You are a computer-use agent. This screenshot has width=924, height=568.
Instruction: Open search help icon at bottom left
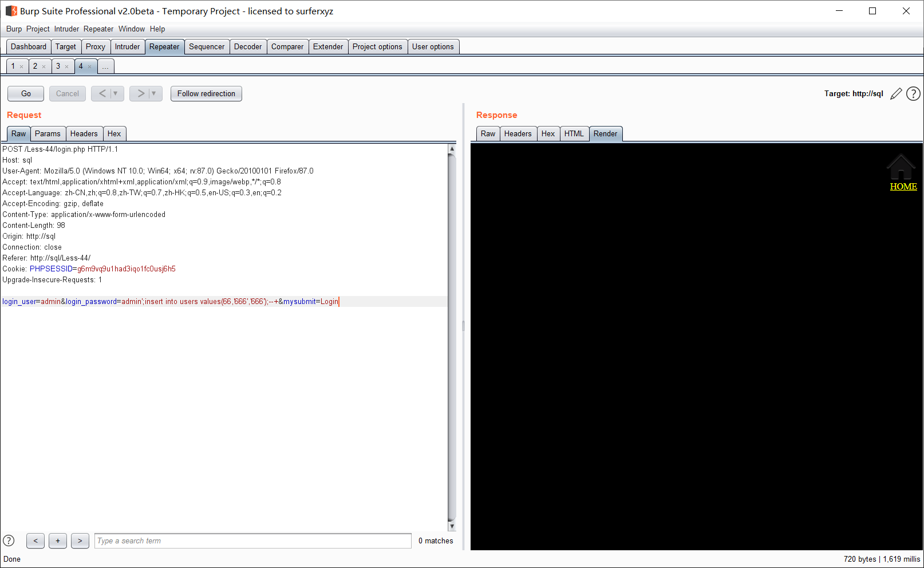(x=9, y=541)
